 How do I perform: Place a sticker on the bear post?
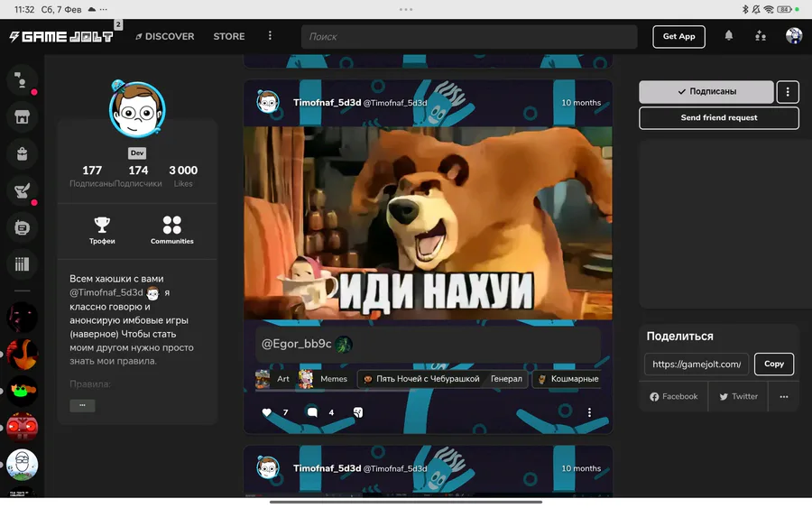[x=358, y=412]
